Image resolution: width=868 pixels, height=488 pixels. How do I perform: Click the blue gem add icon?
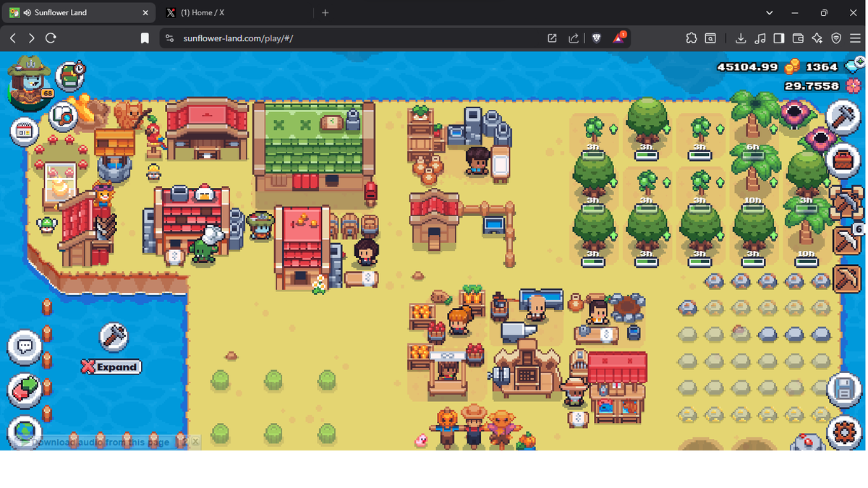pos(854,67)
